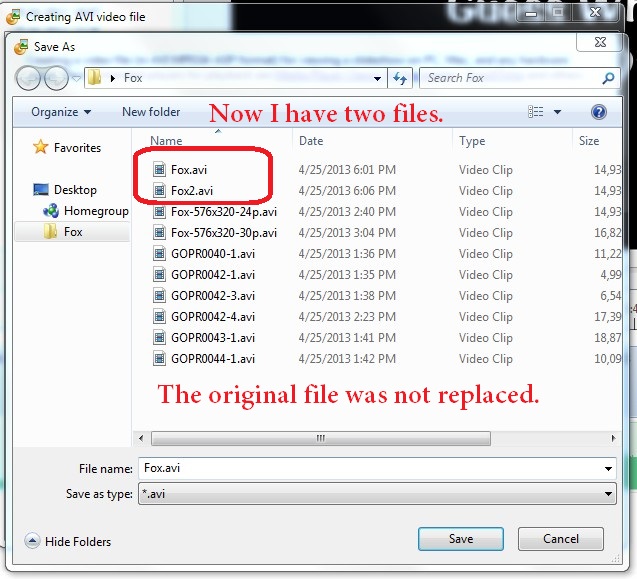Select Desktop in the navigation pane
The height and width of the screenshot is (579, 637).
click(x=75, y=190)
